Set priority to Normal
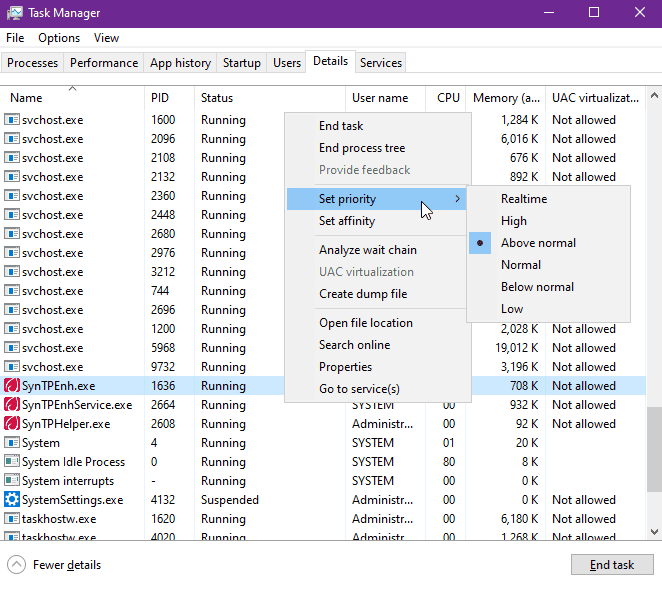The width and height of the screenshot is (662, 589). pos(548,265)
